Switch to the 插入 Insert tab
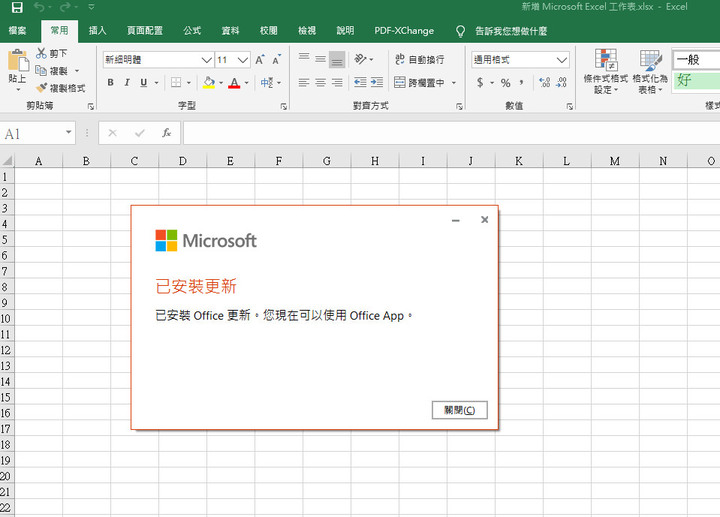This screenshot has height=517, width=720. click(x=97, y=31)
